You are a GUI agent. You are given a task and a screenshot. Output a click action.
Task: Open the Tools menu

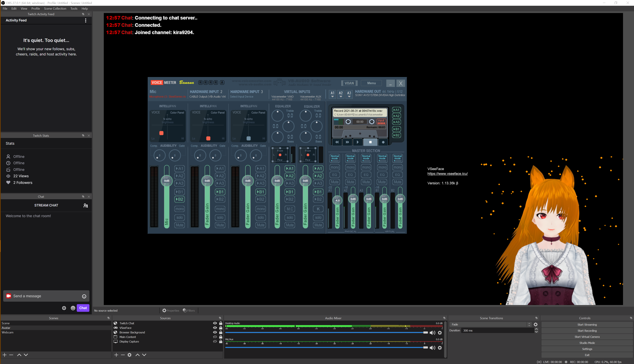pos(74,8)
